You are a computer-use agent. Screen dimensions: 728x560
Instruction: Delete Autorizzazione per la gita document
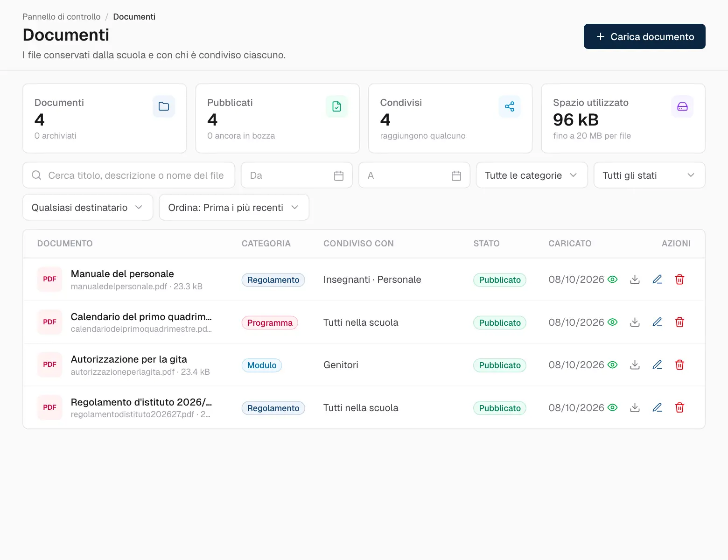(679, 365)
